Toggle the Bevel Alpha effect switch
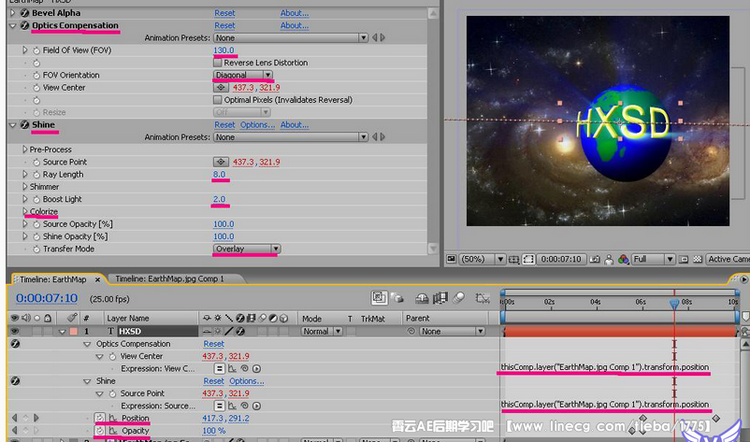The height and width of the screenshot is (442, 750). click(24, 13)
